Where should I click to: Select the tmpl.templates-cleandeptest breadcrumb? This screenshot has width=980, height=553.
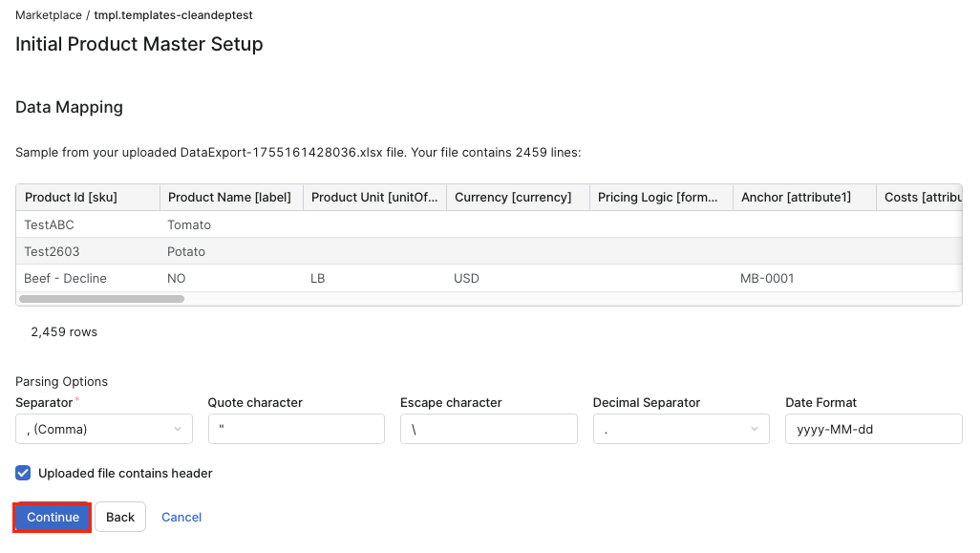tap(173, 14)
